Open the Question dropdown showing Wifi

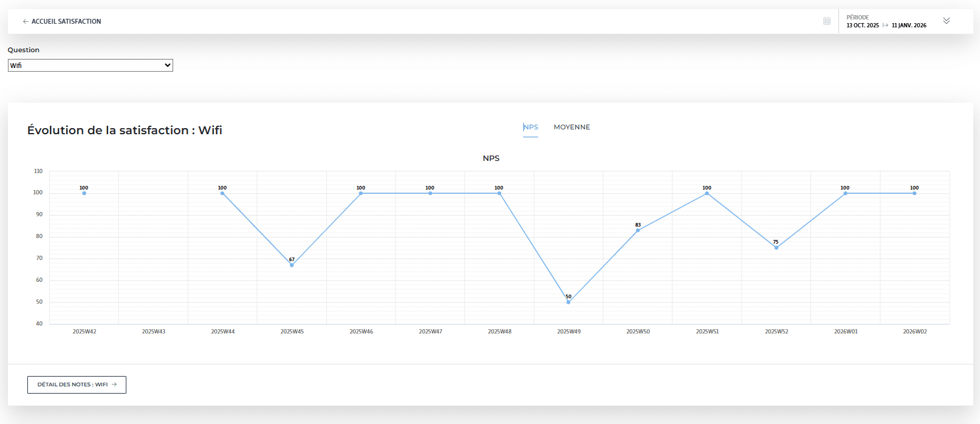point(91,66)
